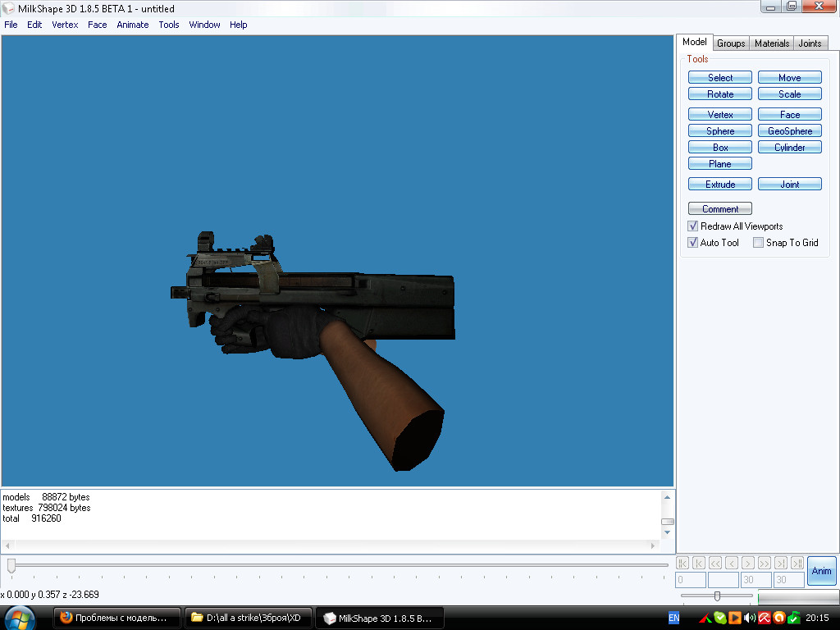The width and height of the screenshot is (840, 630).
Task: Open the Animate menu
Action: [x=132, y=25]
